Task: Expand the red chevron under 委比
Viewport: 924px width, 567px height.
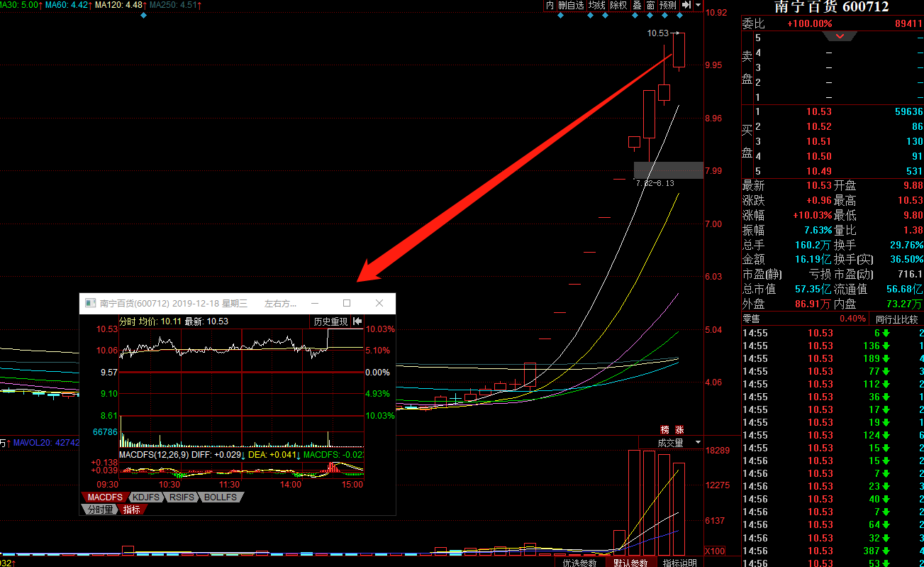Action: point(840,36)
